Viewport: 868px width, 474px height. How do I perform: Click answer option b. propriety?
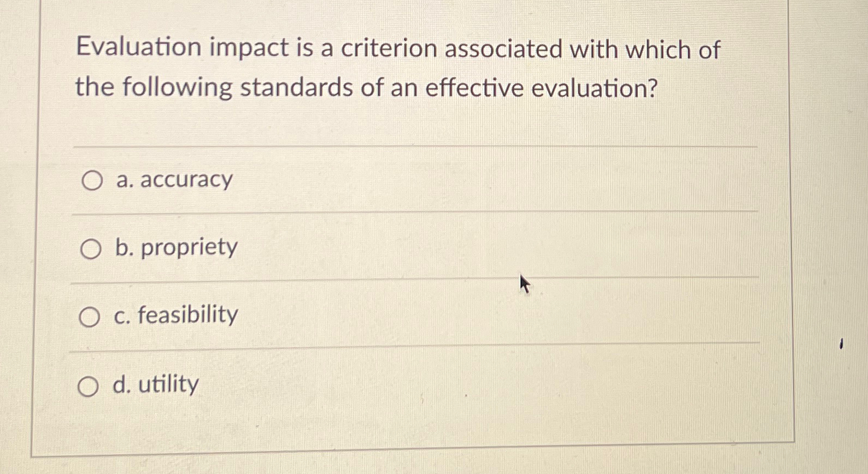click(175, 248)
